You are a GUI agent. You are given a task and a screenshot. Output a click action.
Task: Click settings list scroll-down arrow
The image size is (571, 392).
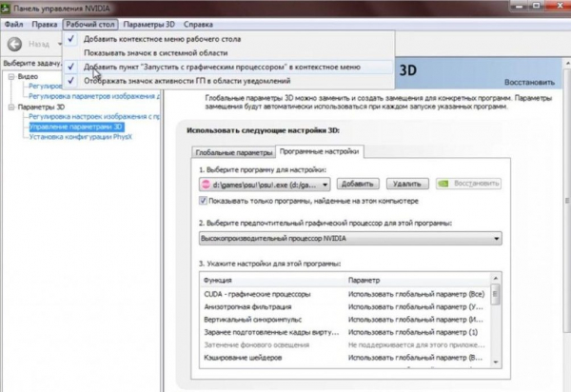click(496, 363)
